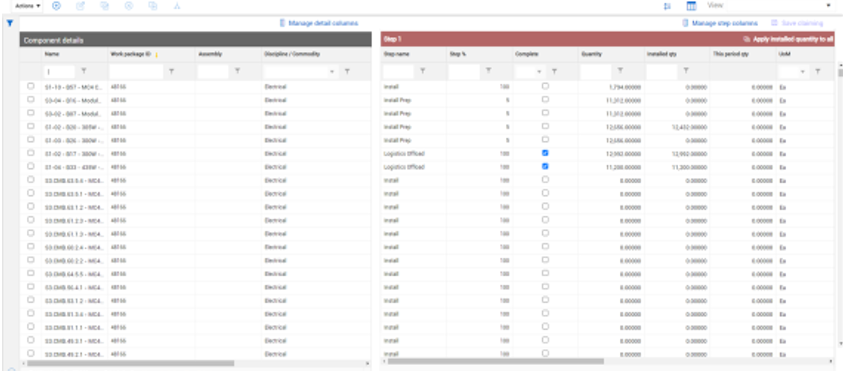Click into the Work package ID filter box
Viewport: 843px width, 371px height.
point(136,71)
